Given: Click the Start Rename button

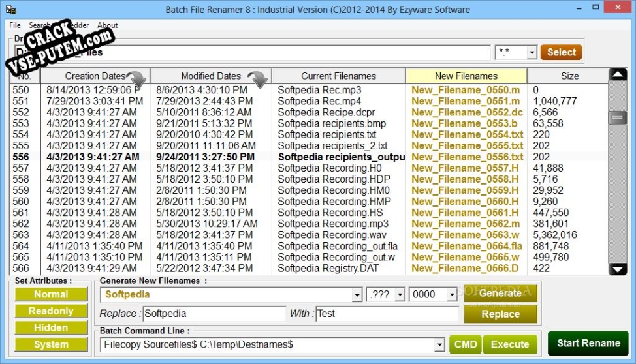Looking at the screenshot, I should click(588, 343).
